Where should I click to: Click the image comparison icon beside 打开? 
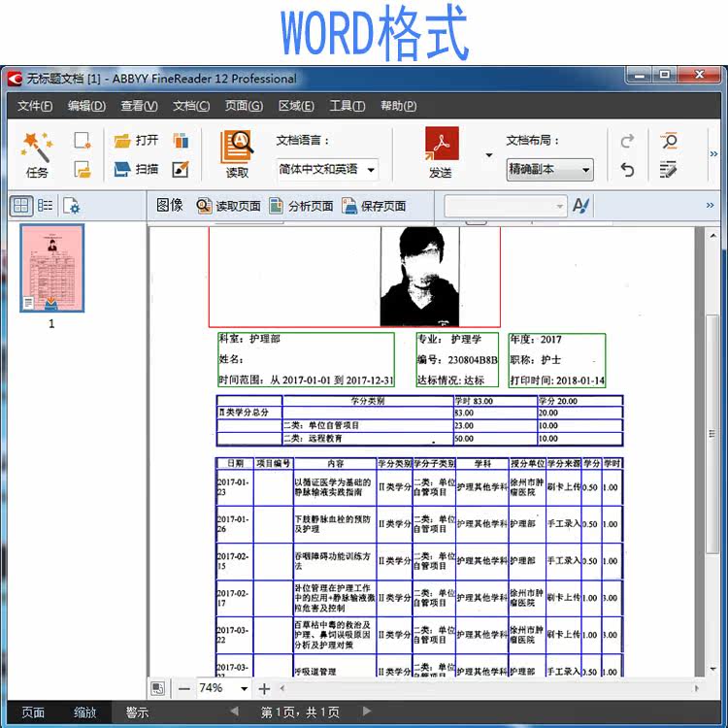(181, 140)
